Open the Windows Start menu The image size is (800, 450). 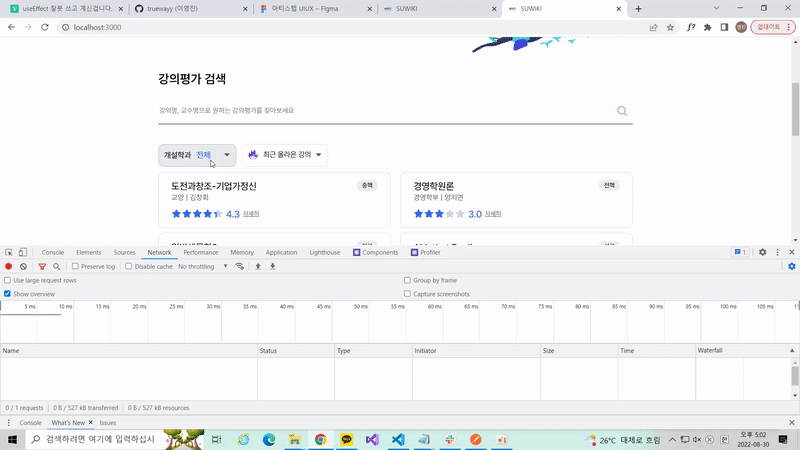coord(12,439)
